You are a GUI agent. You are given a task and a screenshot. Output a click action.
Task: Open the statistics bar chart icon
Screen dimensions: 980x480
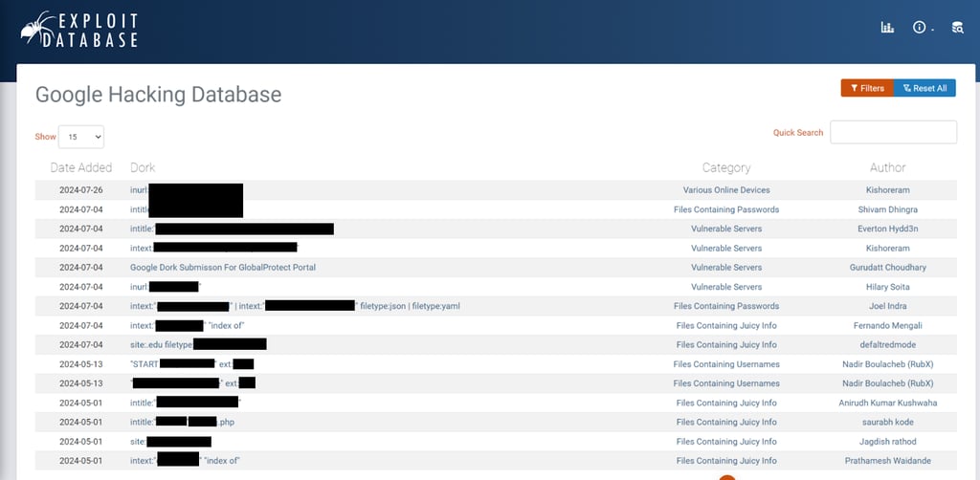(x=887, y=28)
